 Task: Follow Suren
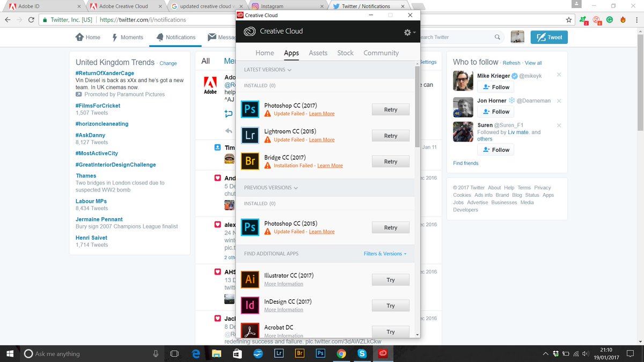pyautogui.click(x=495, y=150)
